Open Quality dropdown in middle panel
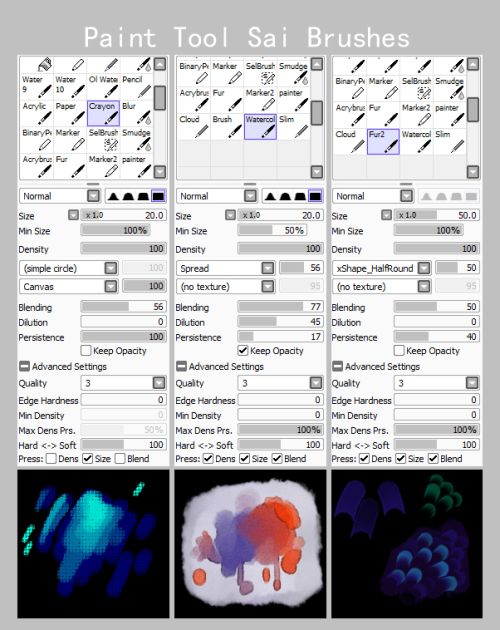Image resolution: width=500 pixels, height=630 pixels. tap(281, 383)
